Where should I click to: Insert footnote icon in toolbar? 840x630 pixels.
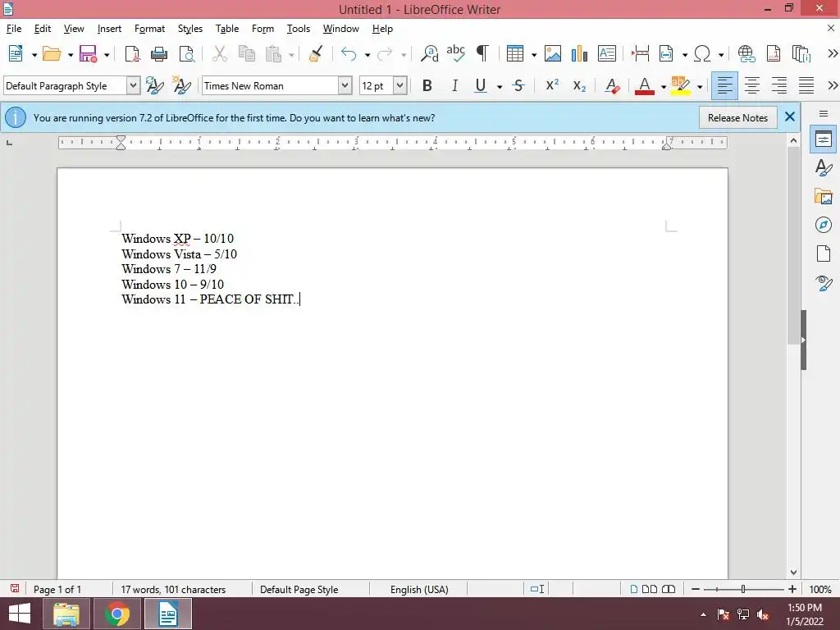774,54
